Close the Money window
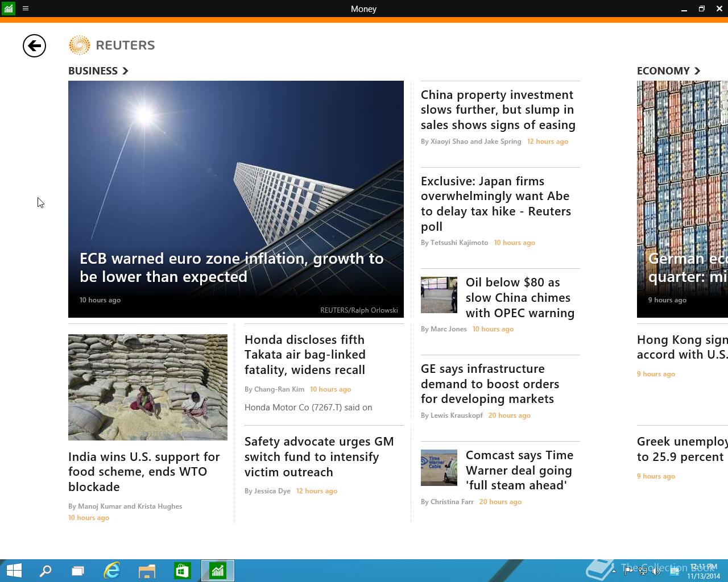The height and width of the screenshot is (582, 728). (x=719, y=9)
